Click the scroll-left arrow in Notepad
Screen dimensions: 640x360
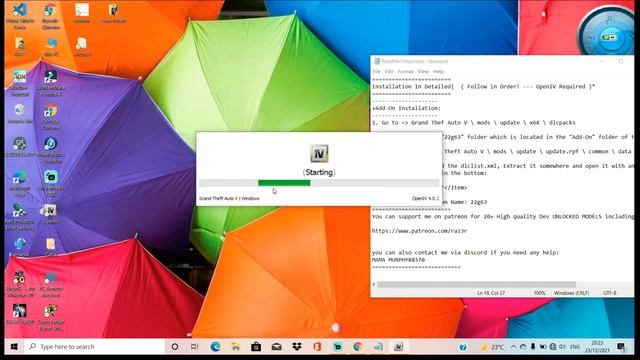click(373, 284)
